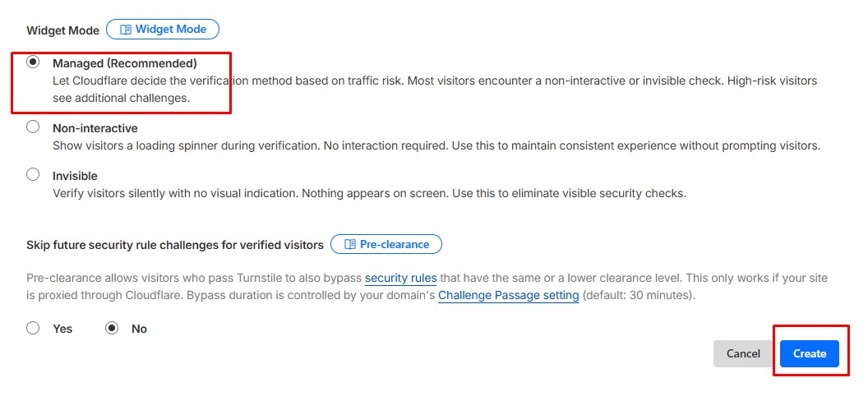Click the "Invisible" option label text

click(x=75, y=176)
